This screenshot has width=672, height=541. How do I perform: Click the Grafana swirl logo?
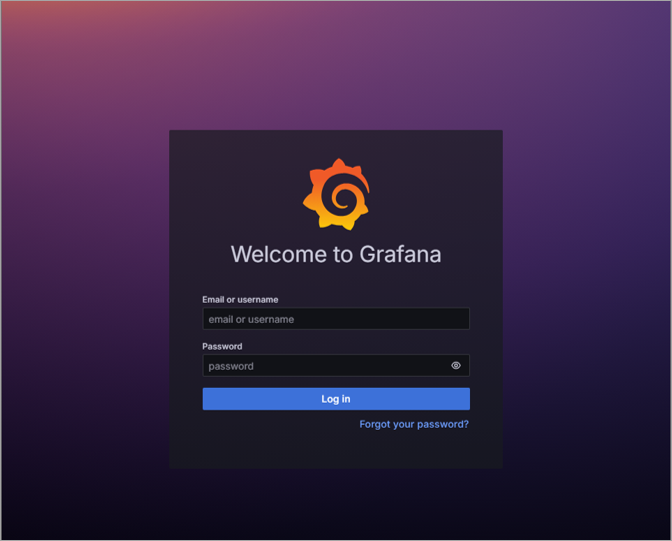click(x=337, y=194)
